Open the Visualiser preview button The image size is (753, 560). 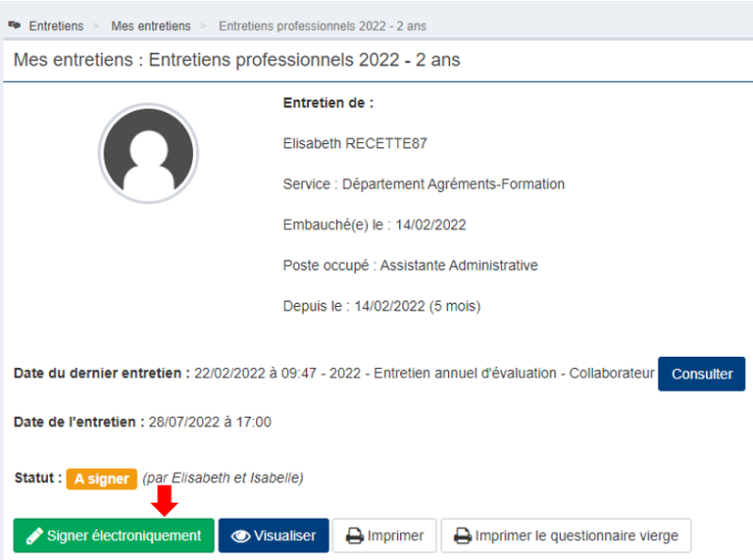[x=274, y=536]
